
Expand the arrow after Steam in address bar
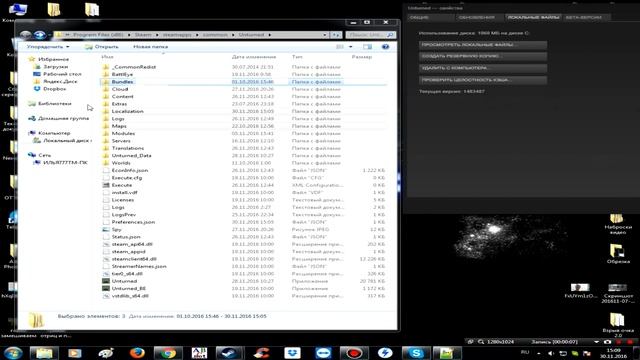click(x=156, y=35)
